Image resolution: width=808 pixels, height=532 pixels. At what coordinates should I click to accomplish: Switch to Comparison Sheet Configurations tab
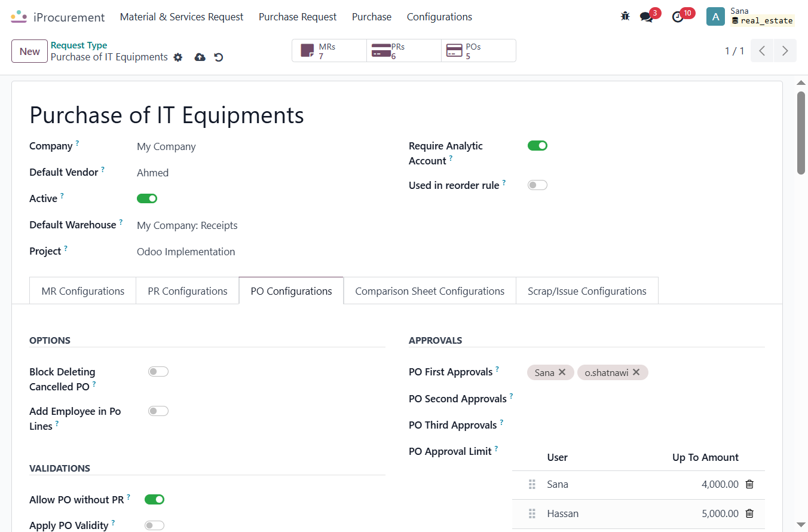click(x=430, y=291)
